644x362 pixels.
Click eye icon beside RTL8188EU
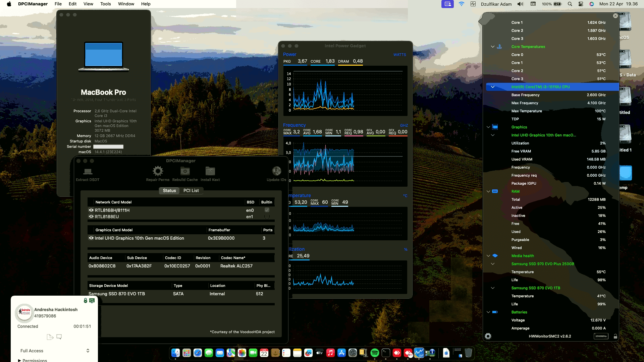[91, 217]
